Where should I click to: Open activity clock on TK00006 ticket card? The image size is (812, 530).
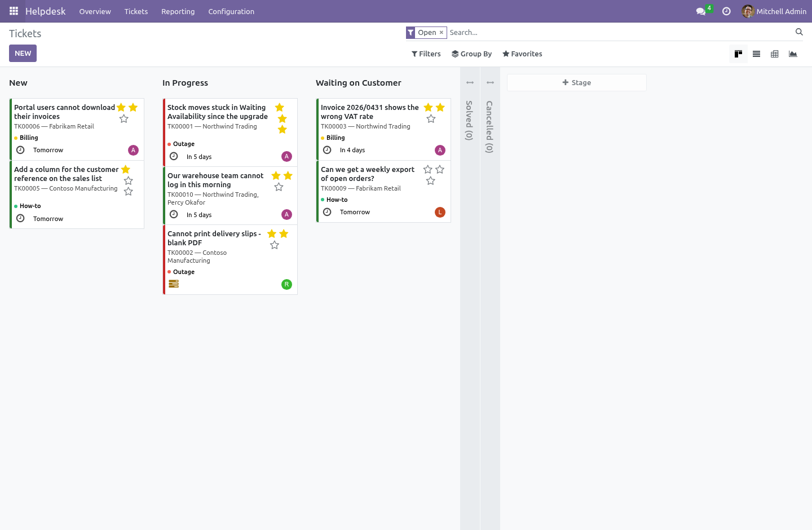[20, 150]
